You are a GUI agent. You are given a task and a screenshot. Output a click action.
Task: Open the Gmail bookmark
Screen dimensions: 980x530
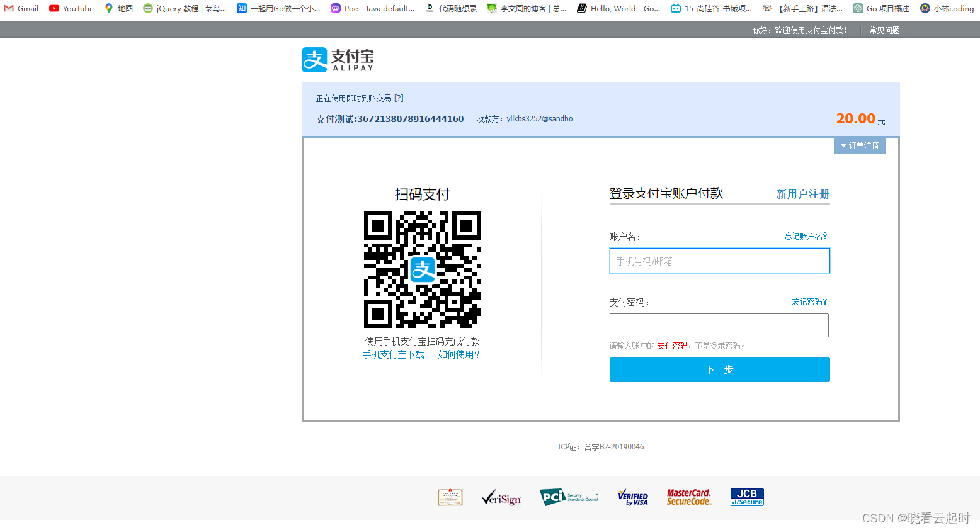click(x=21, y=8)
